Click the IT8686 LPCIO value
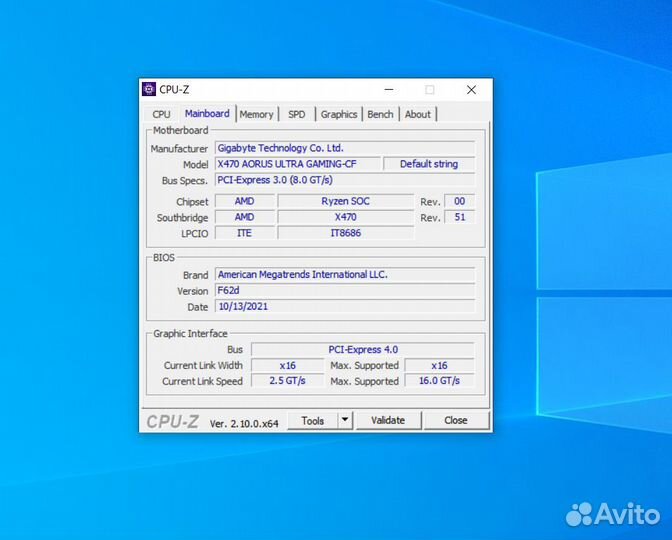672x540 pixels. 345,233
